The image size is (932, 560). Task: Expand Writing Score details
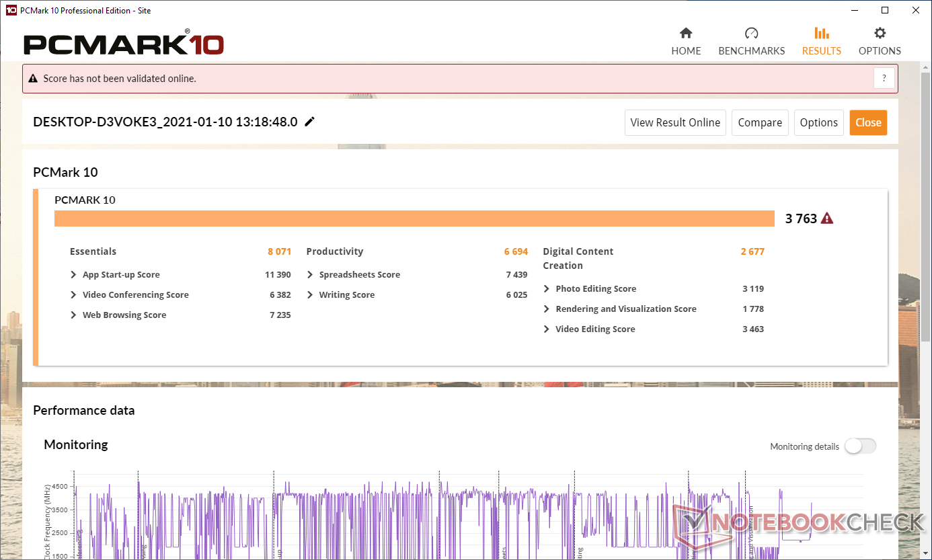point(310,295)
